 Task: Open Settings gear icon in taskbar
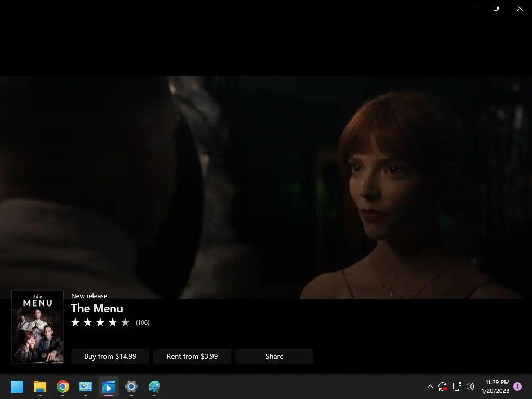131,387
